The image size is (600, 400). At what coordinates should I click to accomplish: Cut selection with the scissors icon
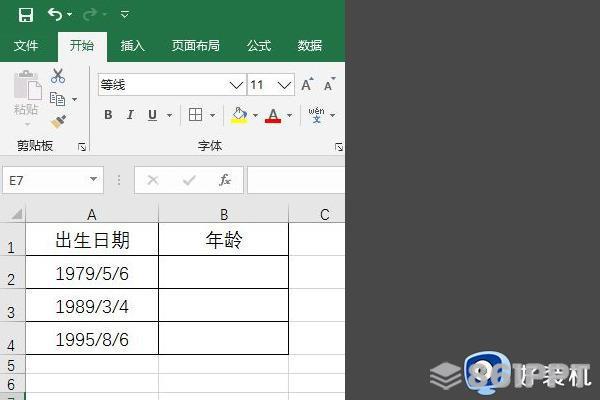click(58, 76)
